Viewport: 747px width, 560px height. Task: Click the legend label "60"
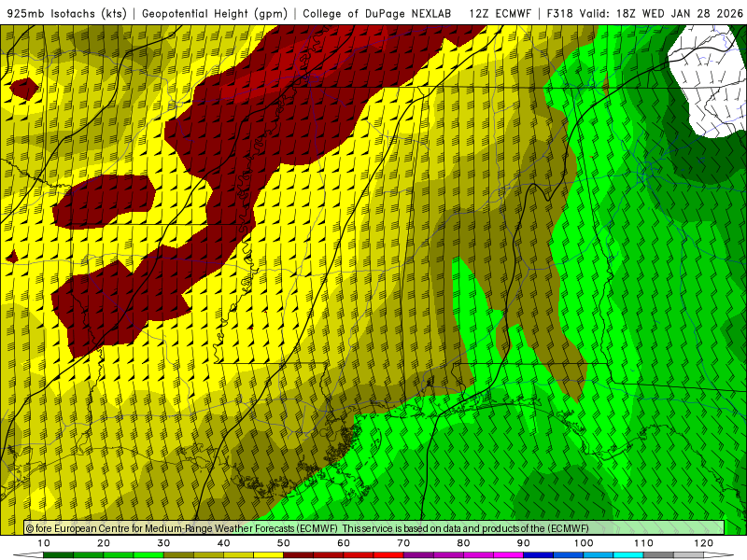pyautogui.click(x=344, y=543)
